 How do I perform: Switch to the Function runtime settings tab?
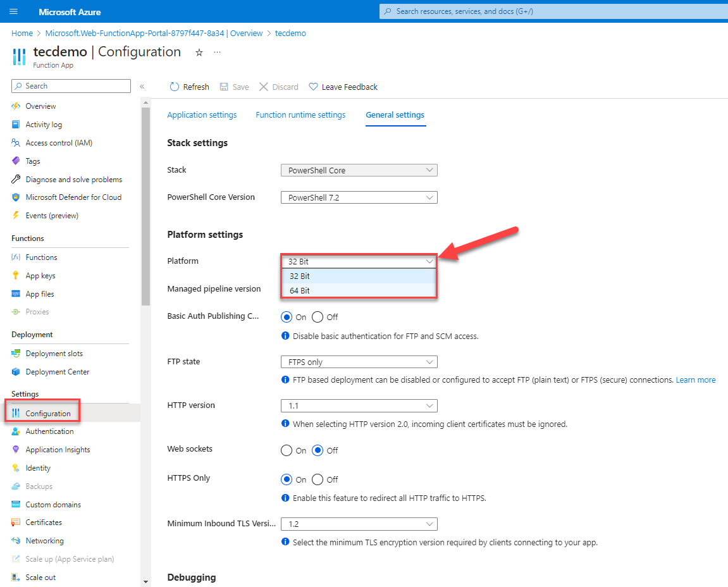point(300,114)
